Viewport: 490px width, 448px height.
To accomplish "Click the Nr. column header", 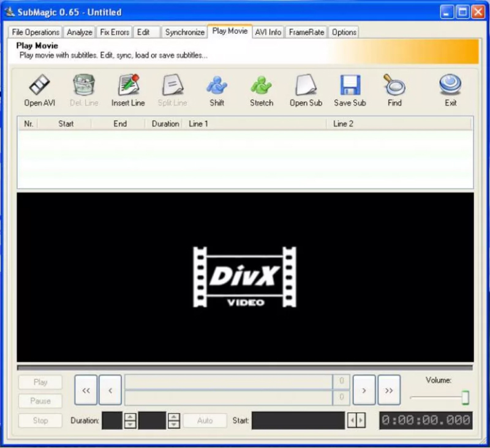I will pyautogui.click(x=28, y=124).
